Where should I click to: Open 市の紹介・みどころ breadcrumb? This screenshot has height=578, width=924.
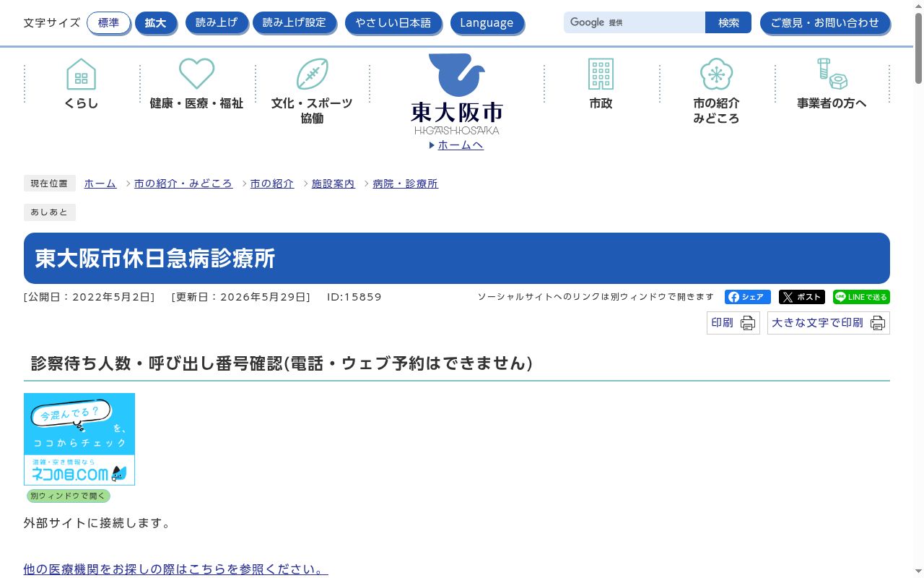(x=183, y=184)
